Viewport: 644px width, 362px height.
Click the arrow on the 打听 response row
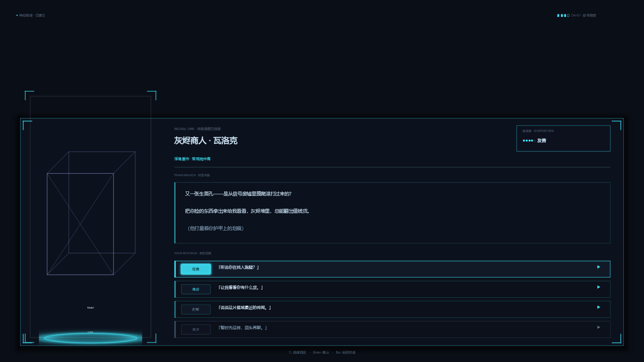[599, 307]
